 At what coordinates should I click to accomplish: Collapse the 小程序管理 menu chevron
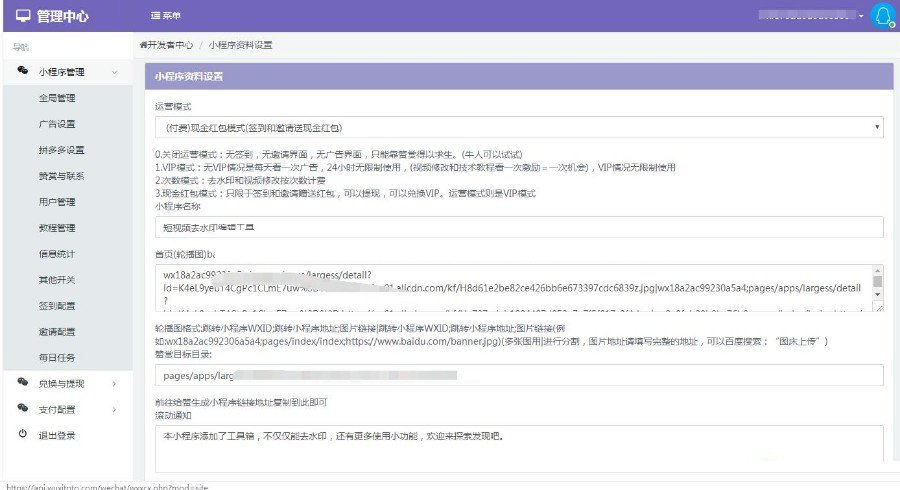[114, 72]
